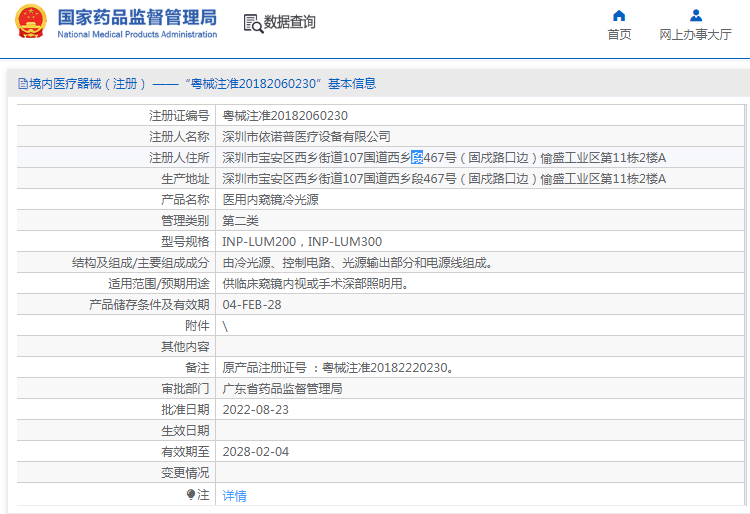Click the 数据查询 heading text
Image resolution: width=750 pixels, height=514 pixels.
(290, 22)
